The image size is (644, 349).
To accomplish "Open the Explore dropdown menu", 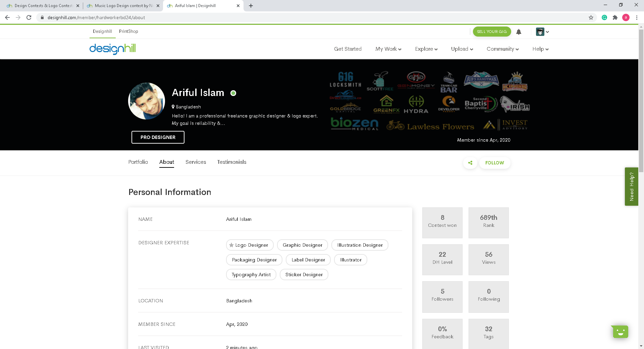I will pyautogui.click(x=426, y=49).
